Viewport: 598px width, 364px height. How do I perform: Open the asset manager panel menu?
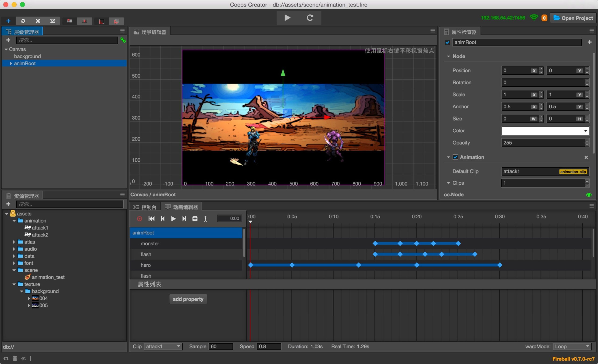pyautogui.click(x=122, y=194)
